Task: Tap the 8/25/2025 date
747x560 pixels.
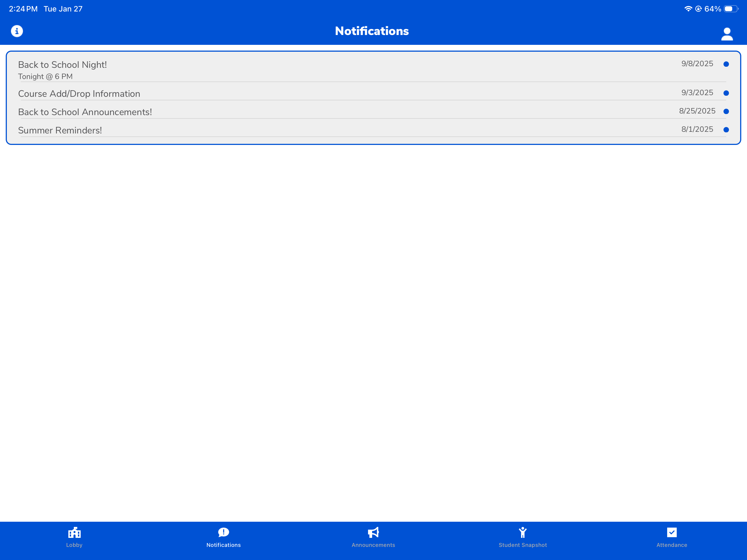Action: (697, 111)
